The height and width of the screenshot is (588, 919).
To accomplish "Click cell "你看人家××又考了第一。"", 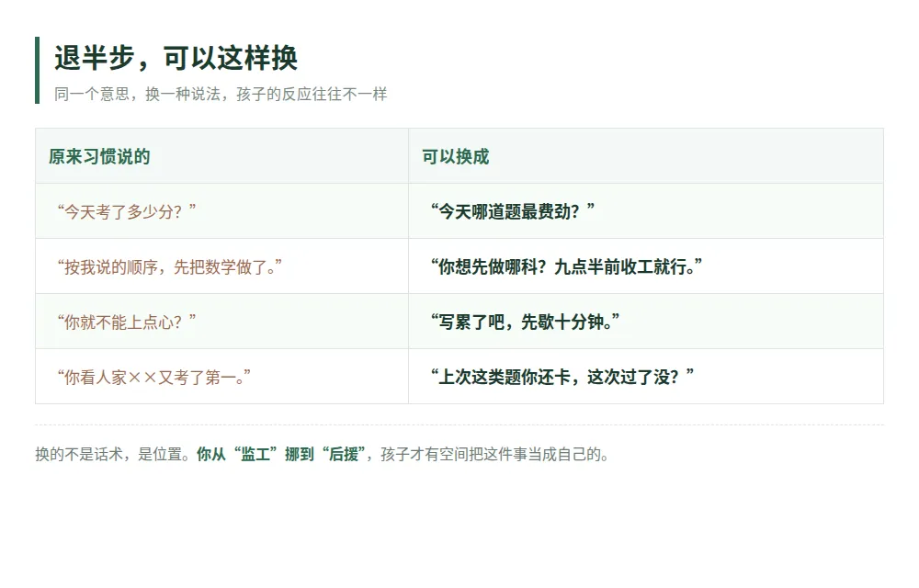I will [x=221, y=377].
